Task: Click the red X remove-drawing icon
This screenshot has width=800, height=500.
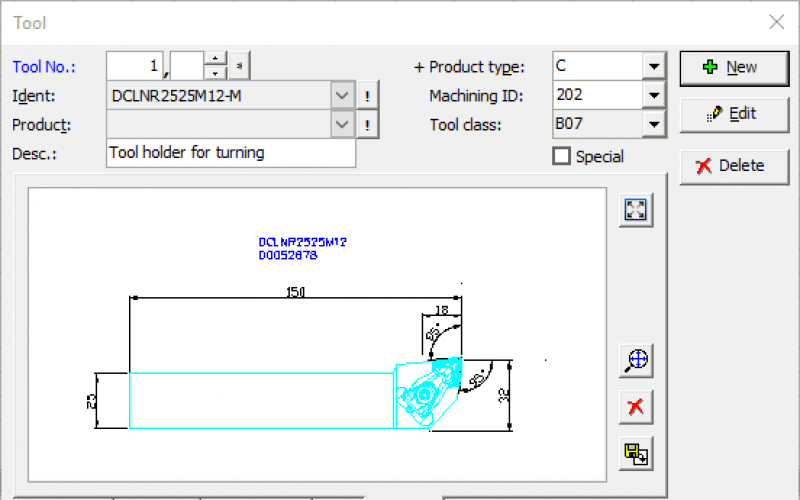Action: [635, 406]
